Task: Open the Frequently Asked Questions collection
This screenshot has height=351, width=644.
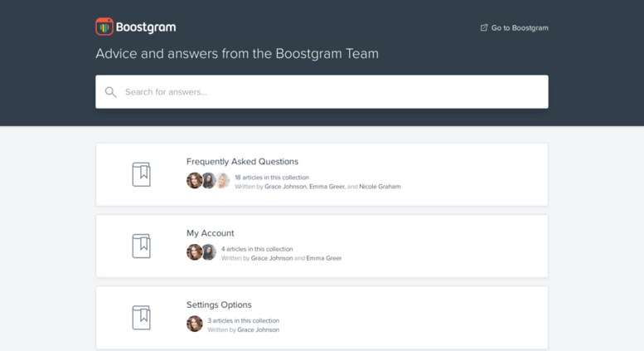Action: coord(322,175)
